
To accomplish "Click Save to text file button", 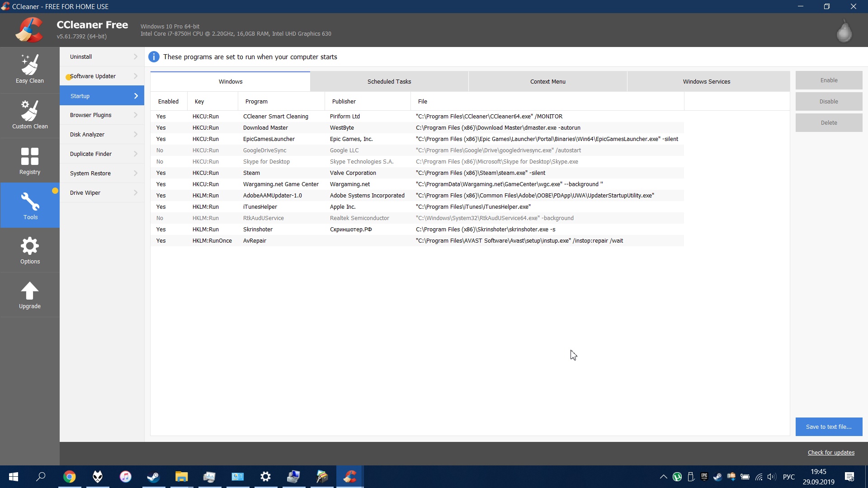I will 828,427.
